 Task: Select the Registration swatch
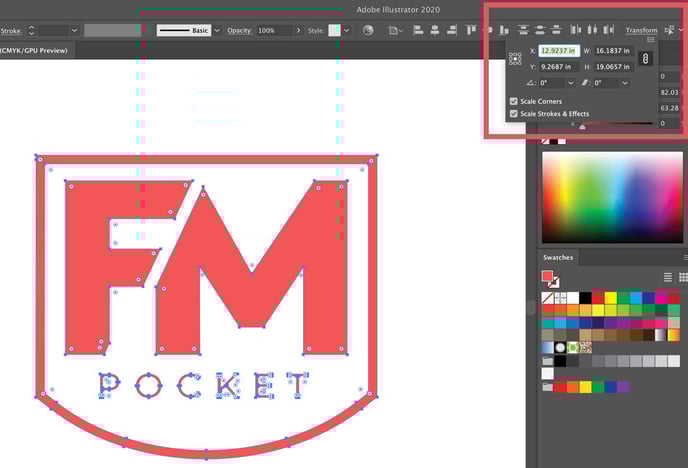coord(560,298)
